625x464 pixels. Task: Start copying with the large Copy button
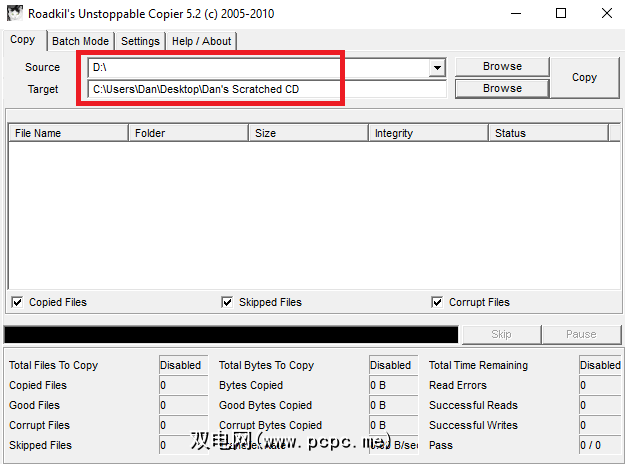tap(584, 77)
